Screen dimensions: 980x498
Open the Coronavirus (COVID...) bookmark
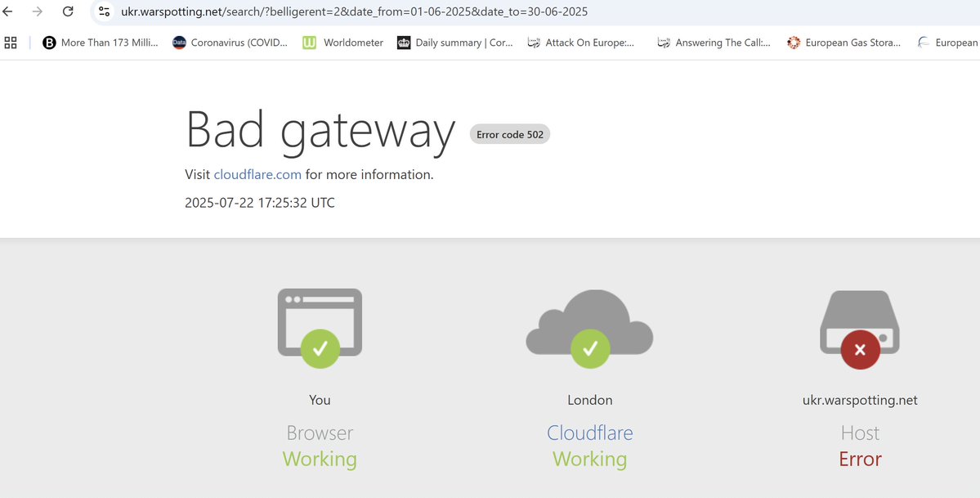coord(230,43)
